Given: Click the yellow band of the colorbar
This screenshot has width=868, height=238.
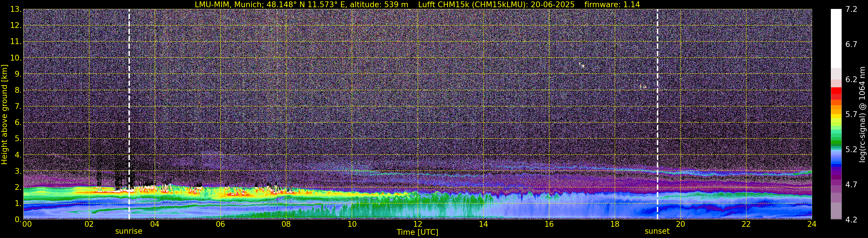Looking at the screenshot, I should tap(836, 116).
